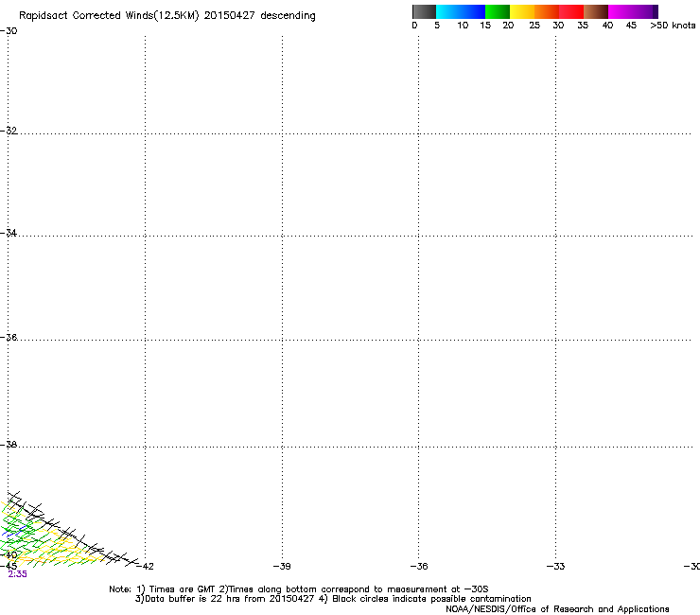Click the '-30' latitude axis label

[x=9, y=31]
